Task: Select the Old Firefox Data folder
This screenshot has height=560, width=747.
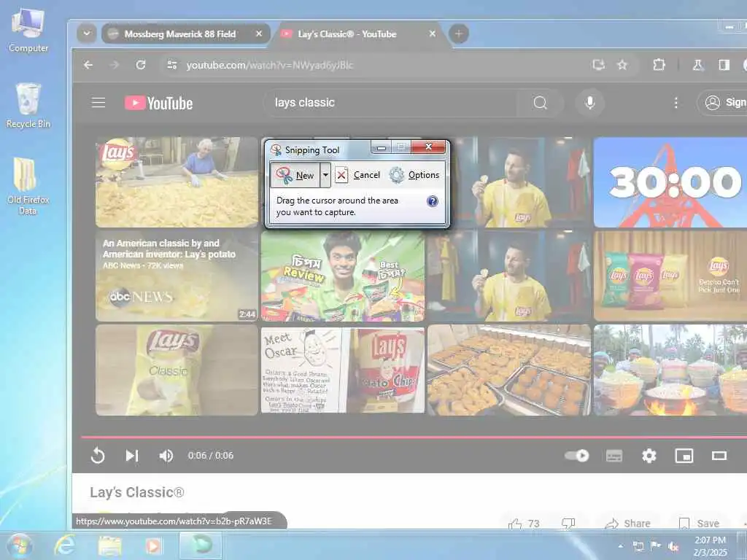Action: click(28, 187)
